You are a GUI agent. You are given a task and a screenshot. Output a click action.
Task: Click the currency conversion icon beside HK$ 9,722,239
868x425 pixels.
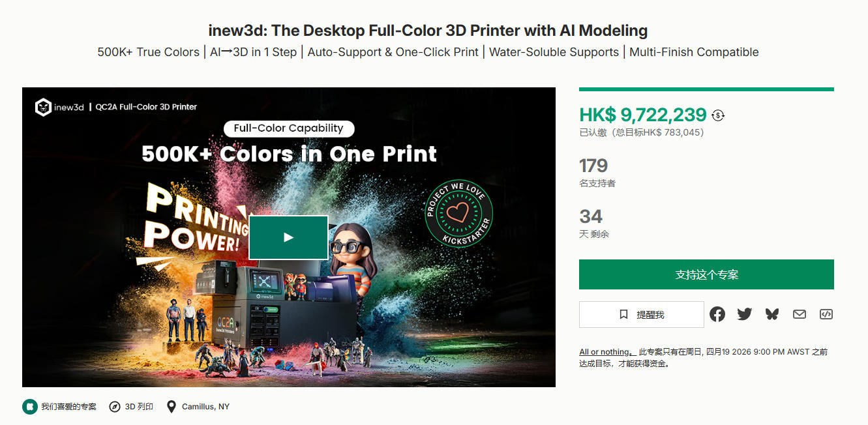718,115
